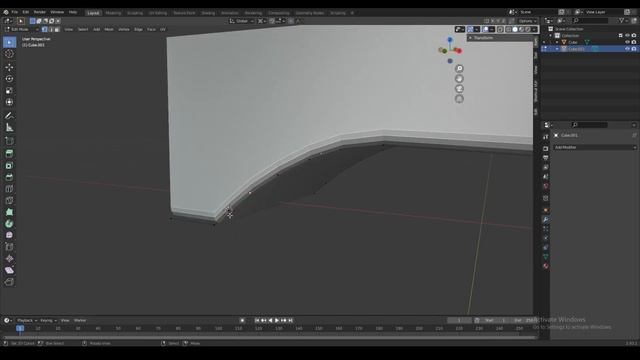640x360 pixels.
Task: Open the viewport shading options dropdown arrow
Action: point(534,29)
